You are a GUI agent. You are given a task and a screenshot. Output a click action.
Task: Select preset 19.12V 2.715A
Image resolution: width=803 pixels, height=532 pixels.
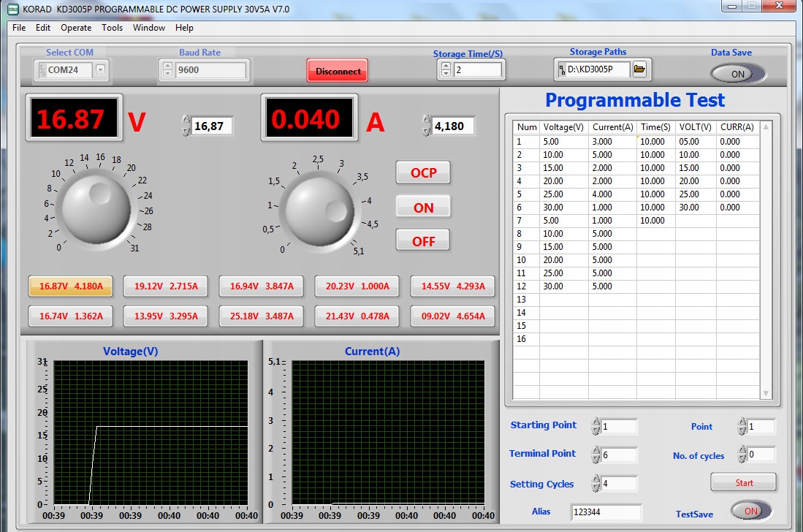coord(166,286)
